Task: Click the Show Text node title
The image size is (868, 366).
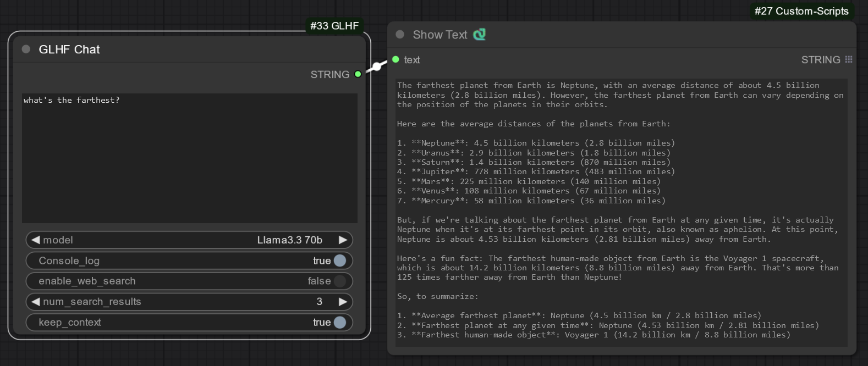Action: point(440,35)
